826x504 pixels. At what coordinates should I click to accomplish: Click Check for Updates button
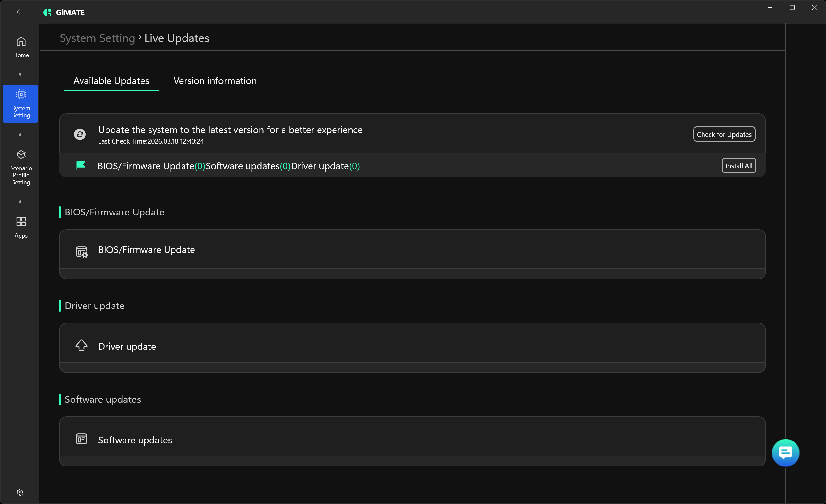point(724,134)
